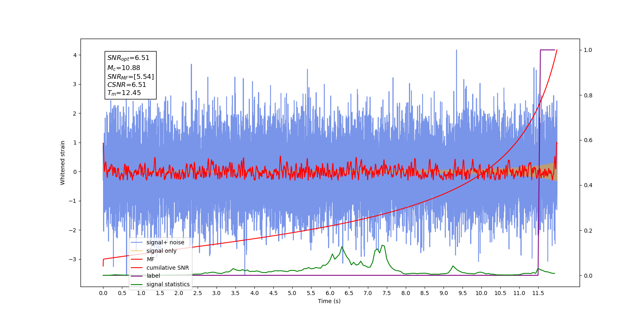This screenshot has width=644, height=322.
Task: Select the 3 tick on the strain axis
Action: 75,84
